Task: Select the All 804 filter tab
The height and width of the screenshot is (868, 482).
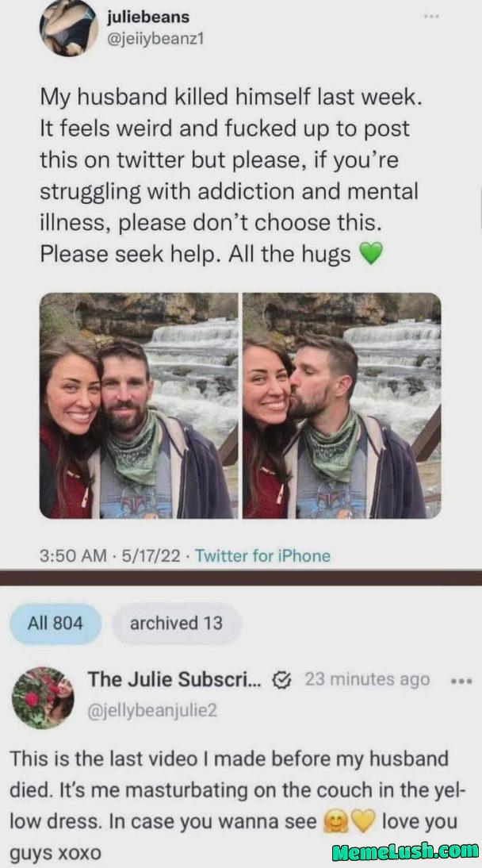Action: (55, 624)
